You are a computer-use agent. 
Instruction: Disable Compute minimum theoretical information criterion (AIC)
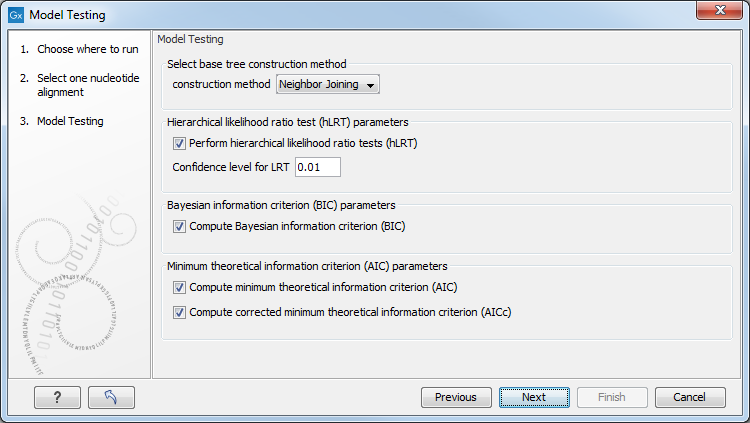[x=180, y=287]
